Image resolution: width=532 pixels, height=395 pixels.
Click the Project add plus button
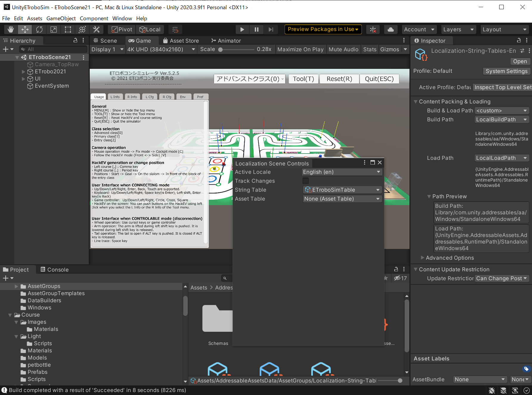(x=8, y=278)
